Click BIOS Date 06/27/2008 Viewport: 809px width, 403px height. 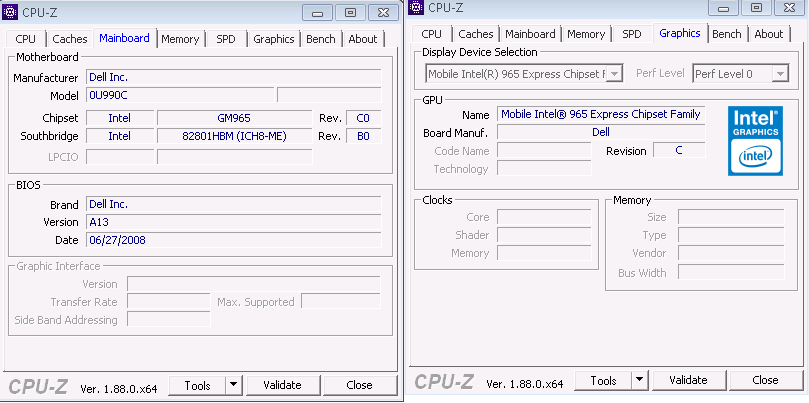(234, 240)
